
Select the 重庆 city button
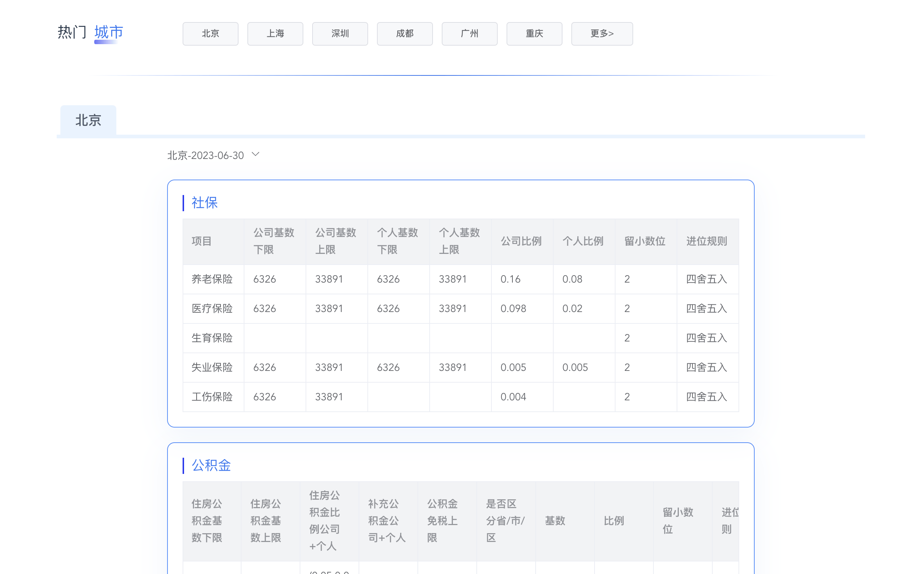click(x=534, y=33)
